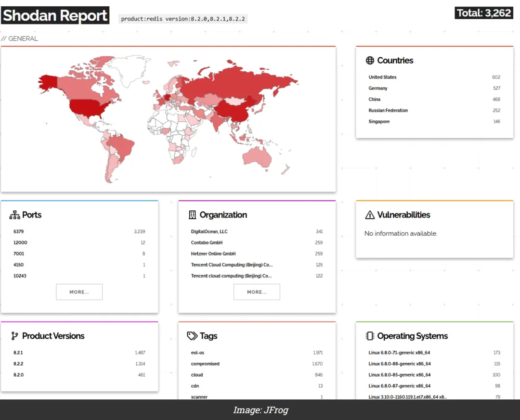Screen dimensions: 520x420
Task: Select Linux 6.8.0-88-generic x86_64
Action: (x=434, y=364)
